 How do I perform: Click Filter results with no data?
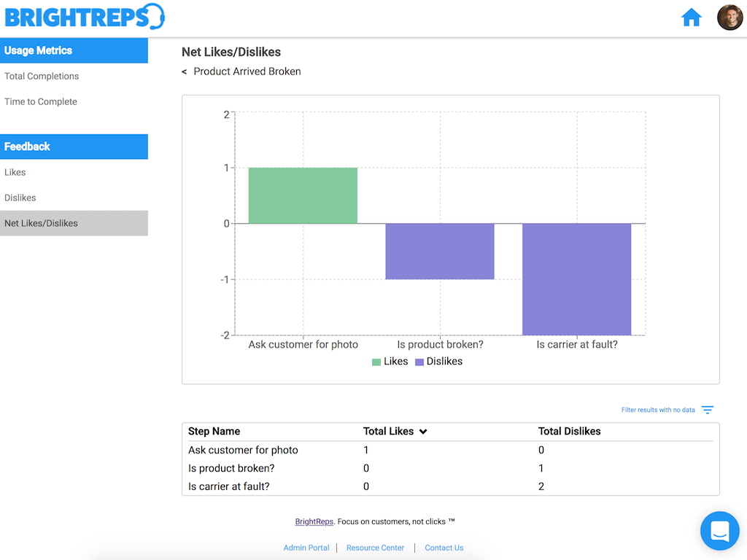tap(658, 410)
